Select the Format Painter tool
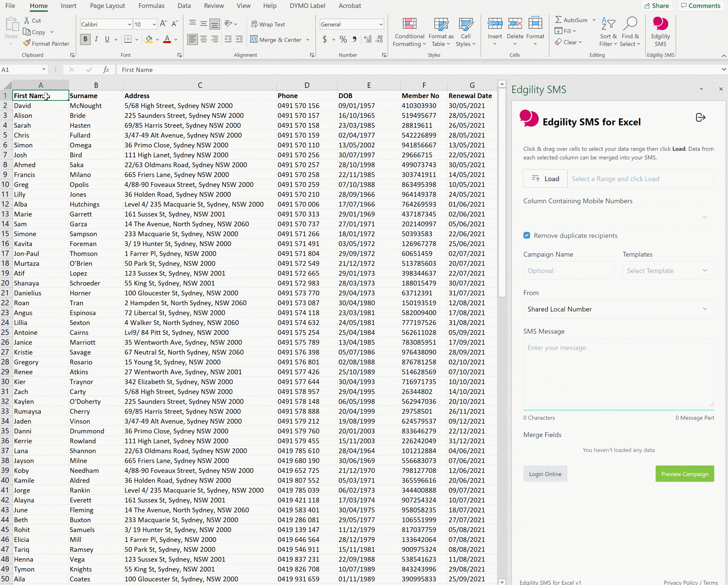 [46, 43]
